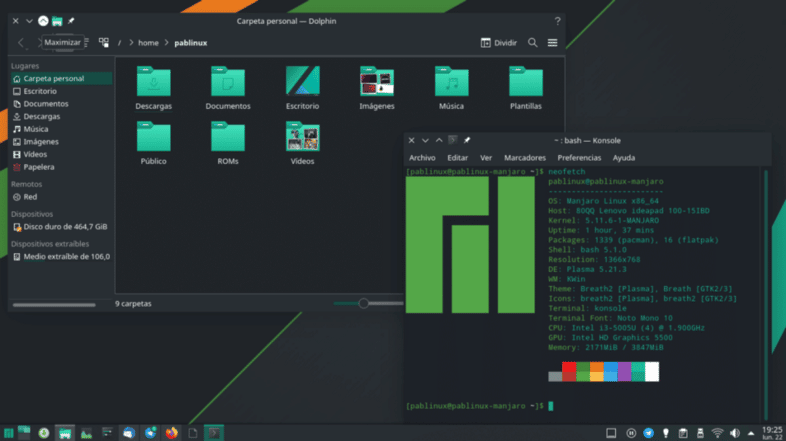Viewport: 786px width, 441px height.
Task: Click Konsole vertical scrollbar
Action: point(765,295)
